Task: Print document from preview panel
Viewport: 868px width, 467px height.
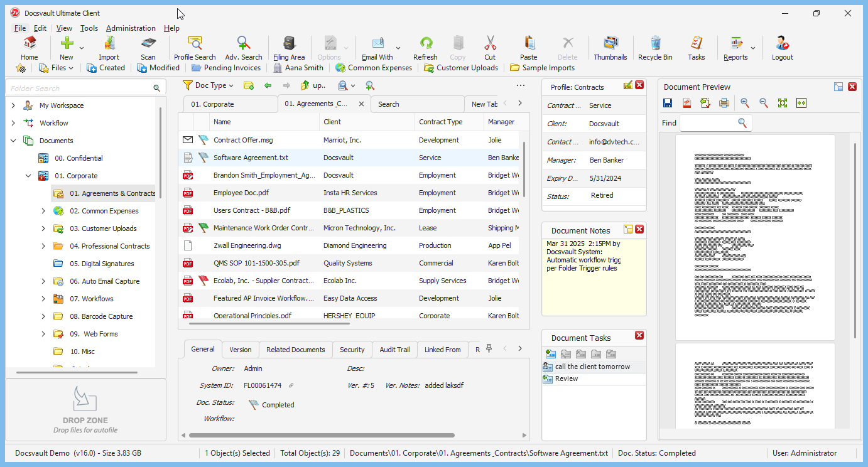Action: (x=724, y=103)
